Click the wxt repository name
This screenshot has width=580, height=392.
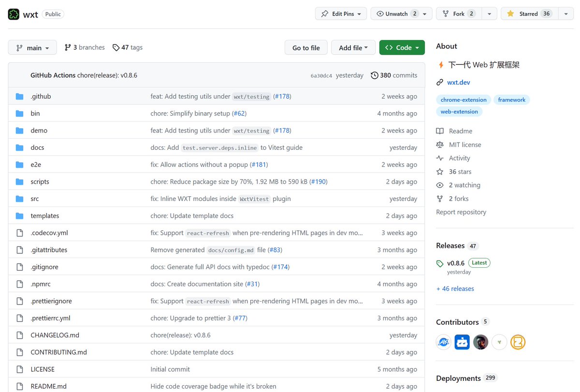pos(30,15)
